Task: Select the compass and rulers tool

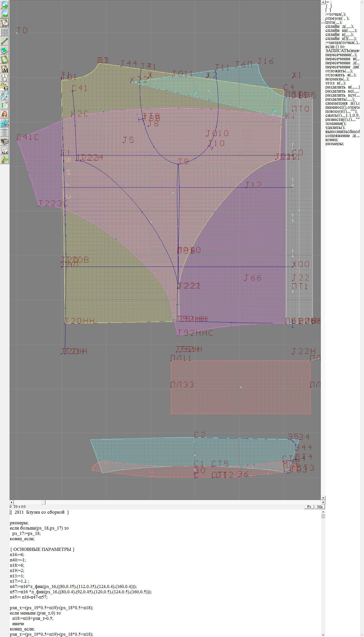Action: (5, 78)
